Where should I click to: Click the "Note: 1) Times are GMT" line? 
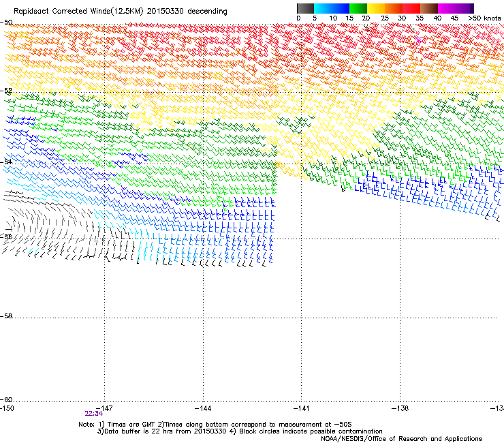(215, 425)
